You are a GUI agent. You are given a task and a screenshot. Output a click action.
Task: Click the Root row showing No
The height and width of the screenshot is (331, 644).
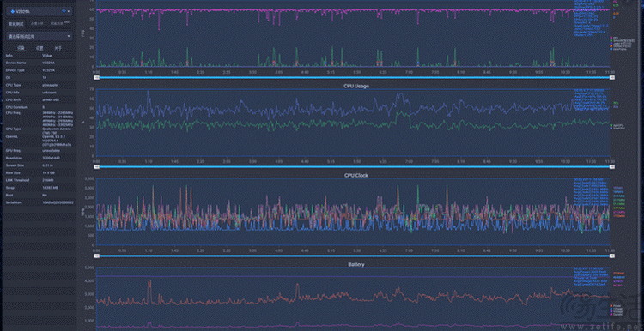39,195
